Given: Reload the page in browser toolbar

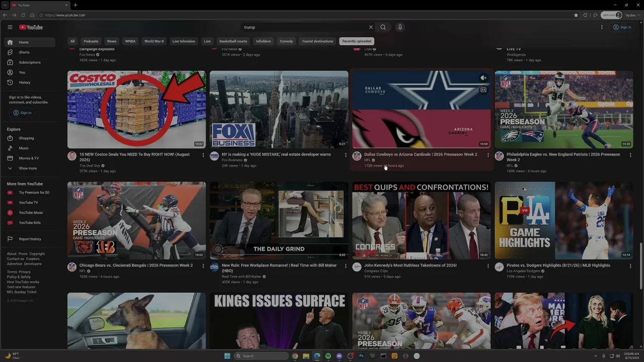Looking at the screenshot, I should point(23,15).
